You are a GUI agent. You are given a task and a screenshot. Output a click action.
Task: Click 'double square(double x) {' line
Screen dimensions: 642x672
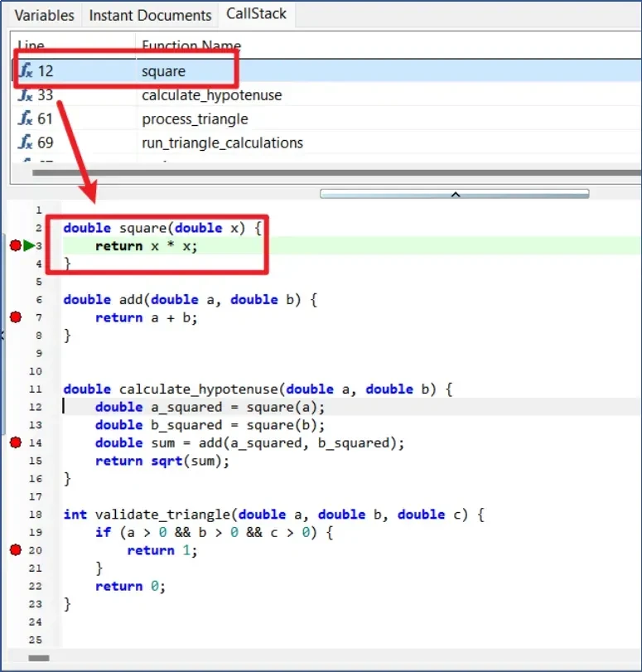click(x=162, y=228)
